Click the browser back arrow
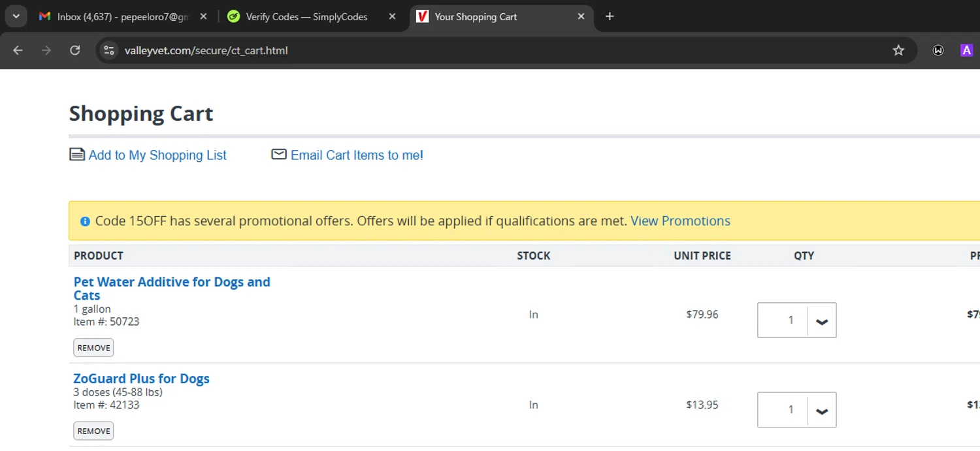980x451 pixels. (x=18, y=50)
